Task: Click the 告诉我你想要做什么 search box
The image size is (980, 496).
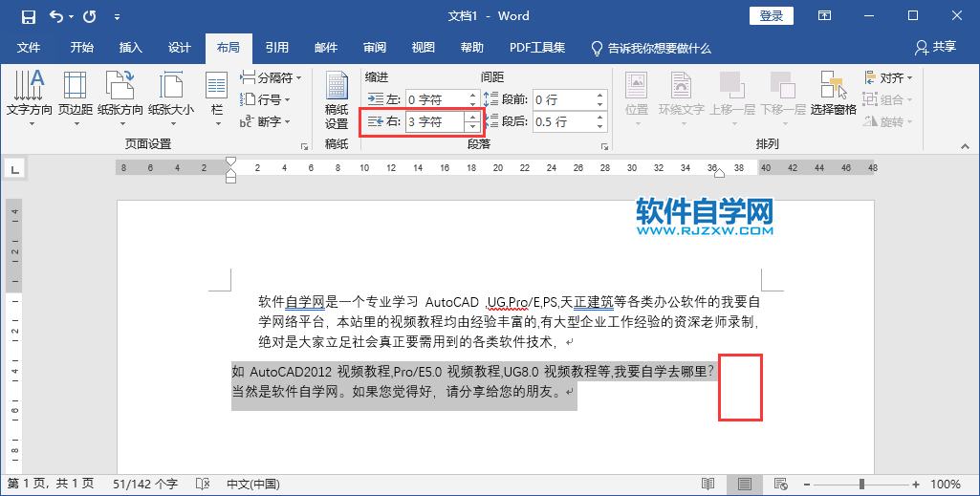Action: point(651,48)
